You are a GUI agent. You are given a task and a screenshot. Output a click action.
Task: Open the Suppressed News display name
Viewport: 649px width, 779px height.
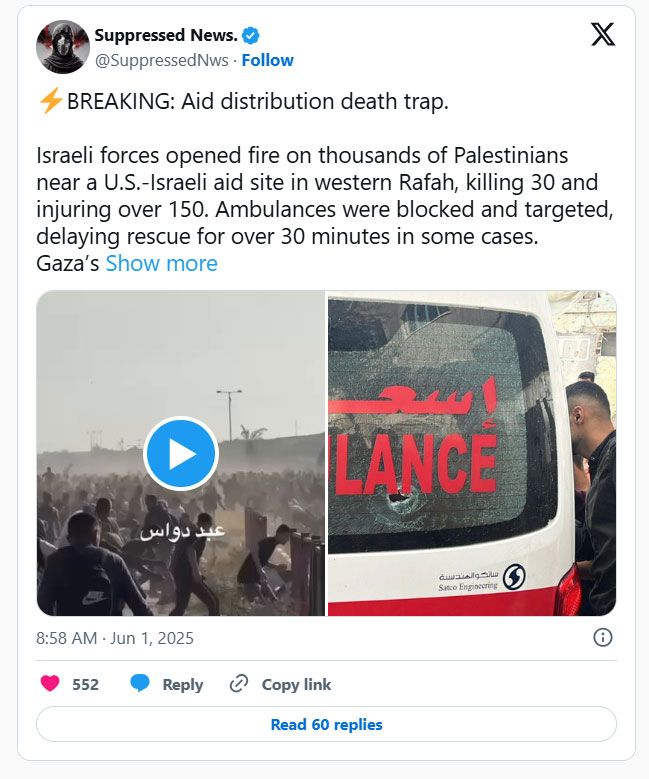[x=166, y=35]
